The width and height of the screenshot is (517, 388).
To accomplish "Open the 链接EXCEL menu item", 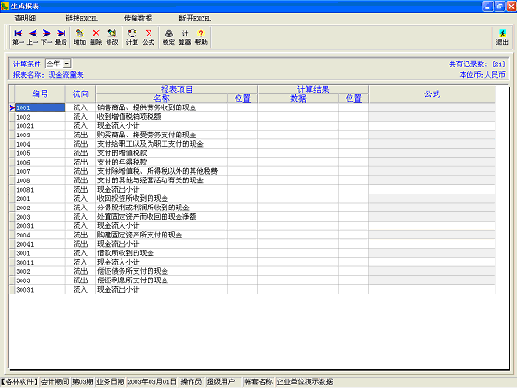I will pyautogui.click(x=81, y=18).
